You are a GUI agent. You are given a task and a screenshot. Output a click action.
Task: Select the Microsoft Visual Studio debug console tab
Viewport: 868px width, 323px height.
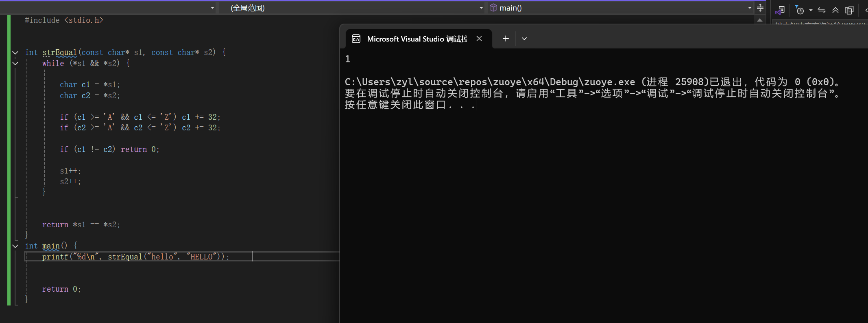pyautogui.click(x=419, y=39)
